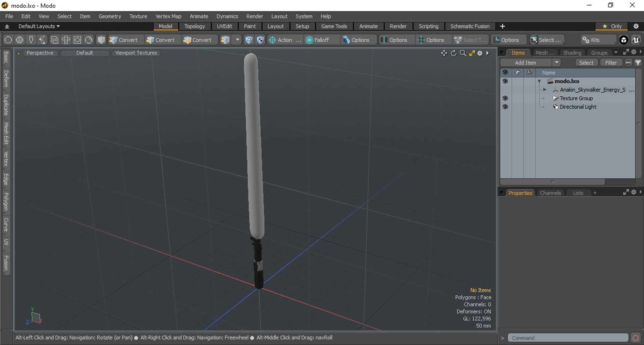Click the Unreal Engine logo icon

pyautogui.click(x=636, y=40)
